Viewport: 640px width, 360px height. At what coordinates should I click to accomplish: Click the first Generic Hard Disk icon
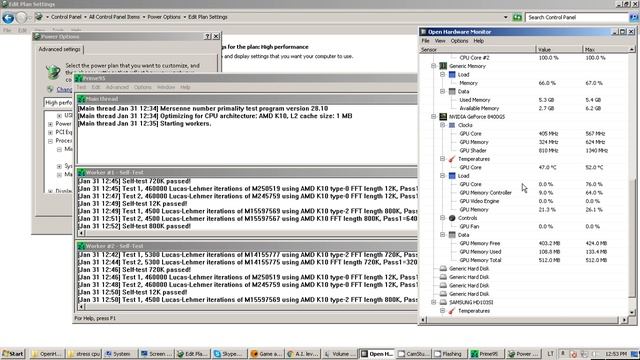(443, 269)
